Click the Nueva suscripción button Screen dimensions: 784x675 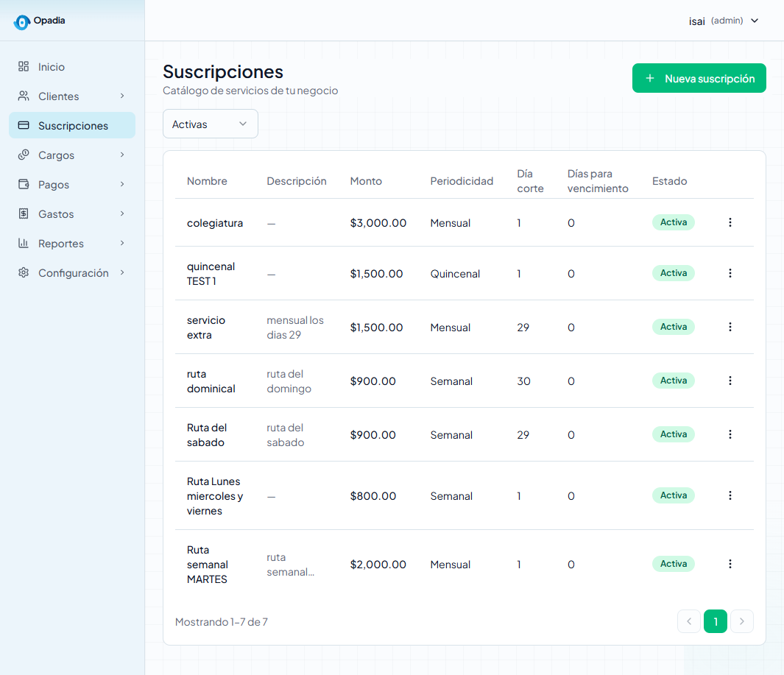[x=699, y=78]
